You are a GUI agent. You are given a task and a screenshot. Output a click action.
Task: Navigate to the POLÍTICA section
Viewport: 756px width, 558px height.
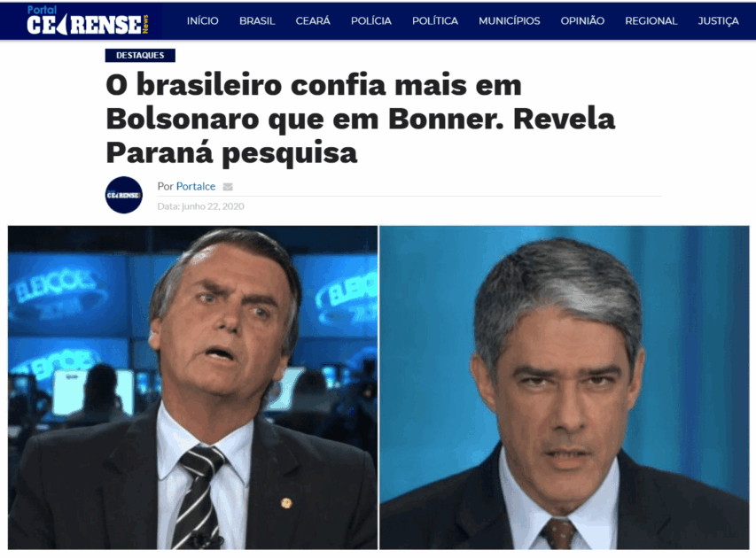coord(435,20)
